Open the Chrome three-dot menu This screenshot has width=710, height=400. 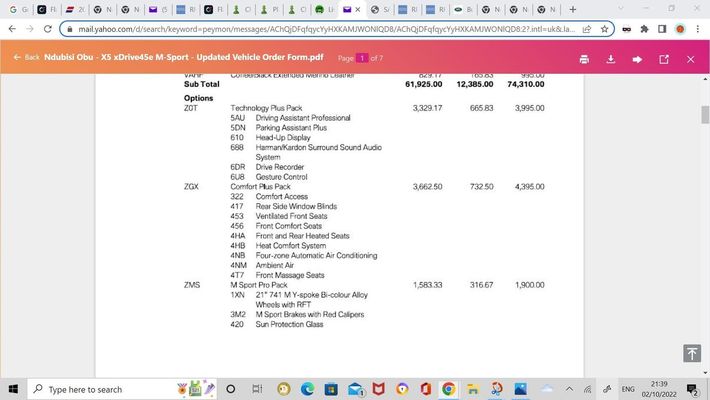coord(697,29)
